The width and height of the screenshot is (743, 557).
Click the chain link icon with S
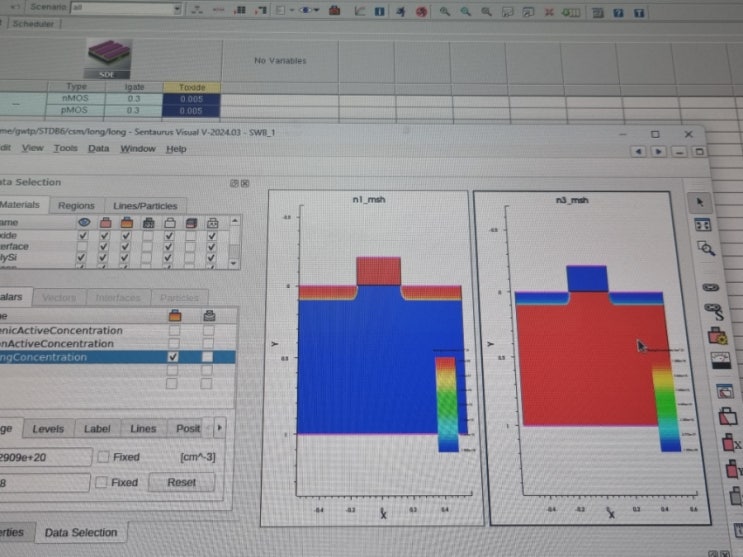pyautogui.click(x=713, y=311)
